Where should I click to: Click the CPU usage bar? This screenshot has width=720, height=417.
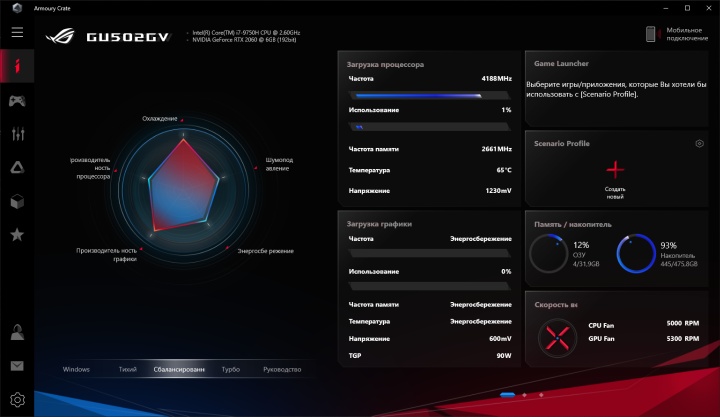tap(429, 127)
